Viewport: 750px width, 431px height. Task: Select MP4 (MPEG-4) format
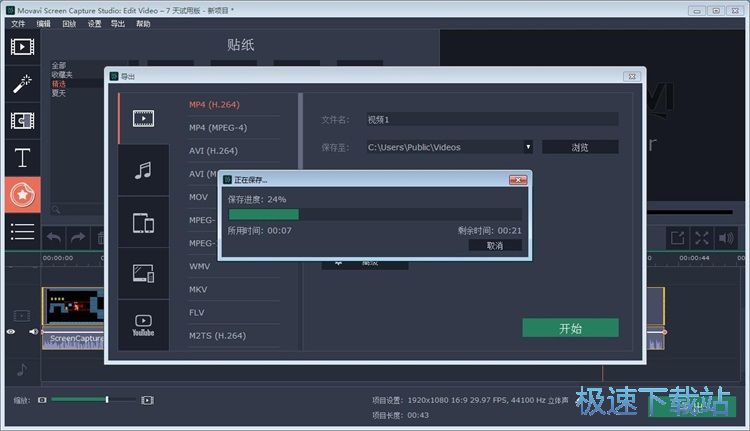pos(218,128)
